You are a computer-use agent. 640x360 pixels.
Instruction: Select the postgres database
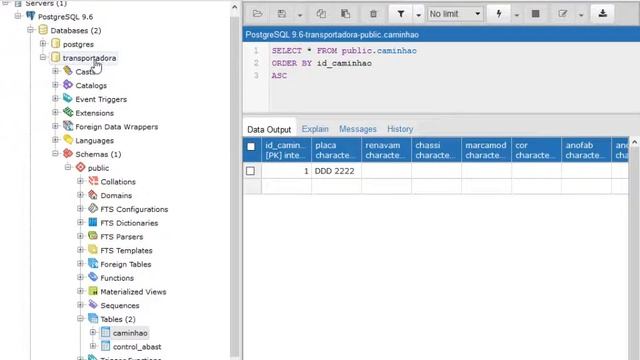pos(78,44)
